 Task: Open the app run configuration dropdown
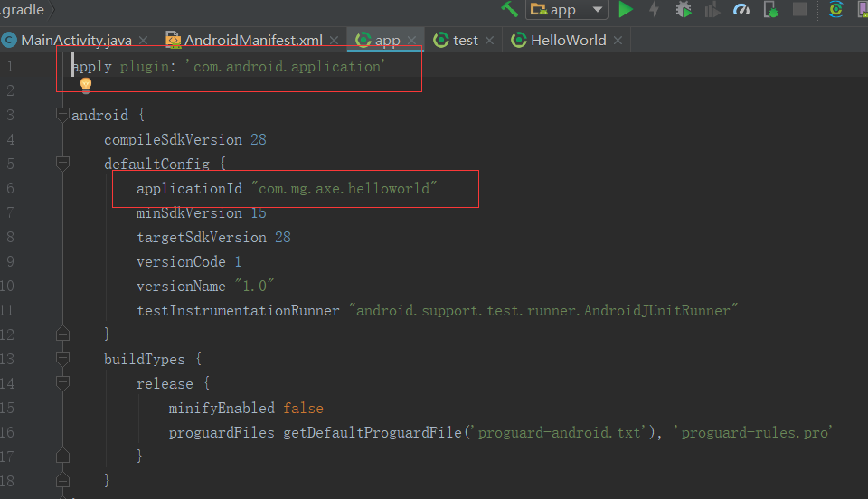pyautogui.click(x=567, y=9)
